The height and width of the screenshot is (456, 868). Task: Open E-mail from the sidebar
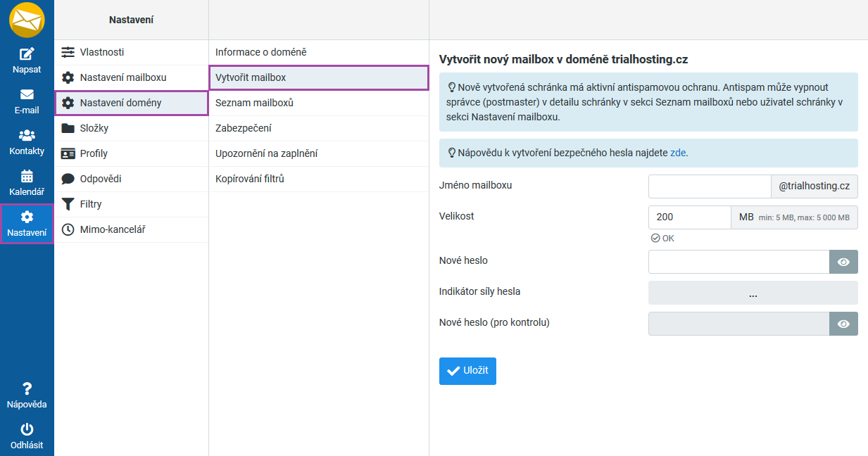pyautogui.click(x=27, y=95)
